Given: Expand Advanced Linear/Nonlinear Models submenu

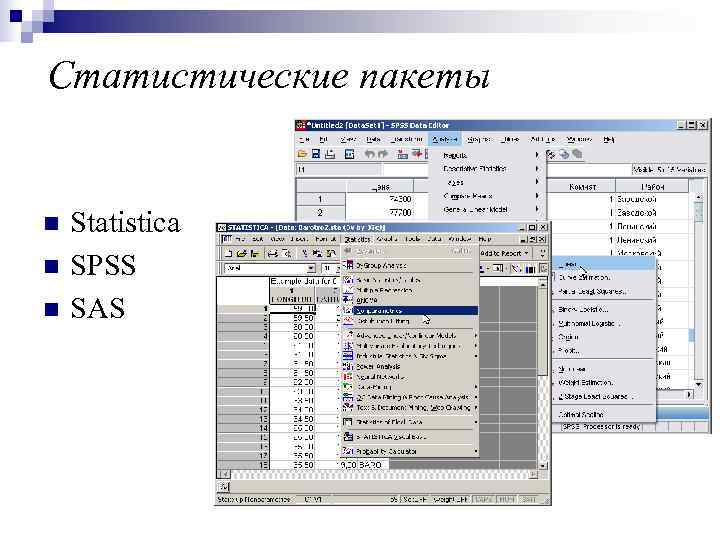Looking at the screenshot, I should coord(410,336).
